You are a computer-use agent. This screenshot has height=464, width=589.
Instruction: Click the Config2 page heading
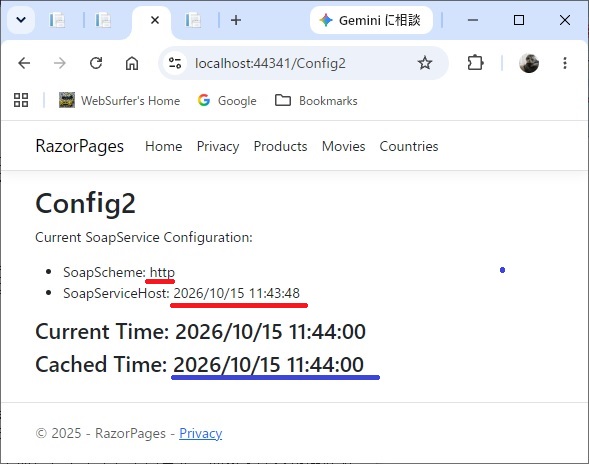click(x=86, y=203)
